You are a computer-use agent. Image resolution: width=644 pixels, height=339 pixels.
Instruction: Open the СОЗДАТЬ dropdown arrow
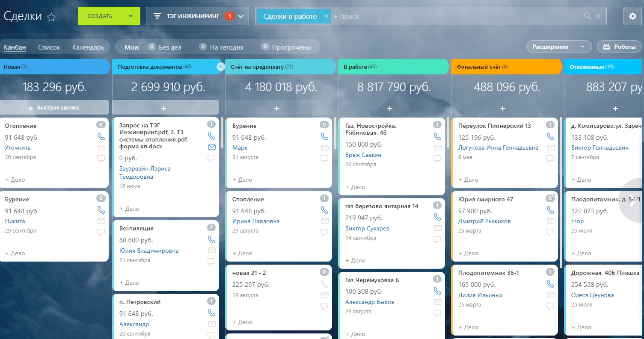click(x=131, y=16)
